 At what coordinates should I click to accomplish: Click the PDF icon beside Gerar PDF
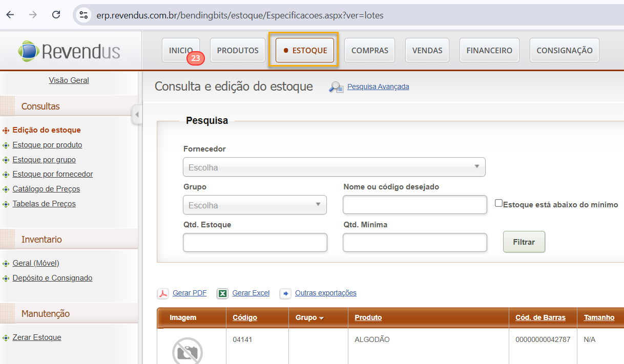[x=162, y=293]
